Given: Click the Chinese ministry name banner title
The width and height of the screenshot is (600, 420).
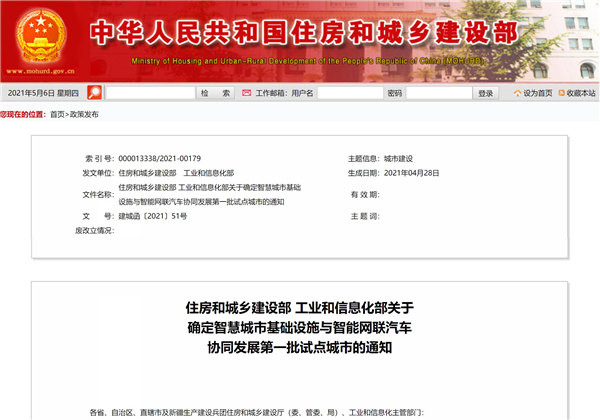Looking at the screenshot, I should point(304,33).
